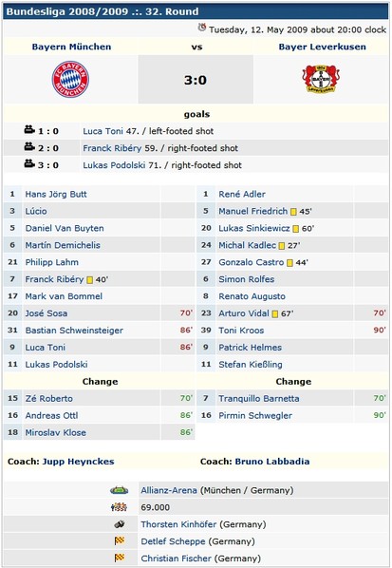
Task: Click the stadium icon next to Allianz-Arena
Action: click(119, 490)
